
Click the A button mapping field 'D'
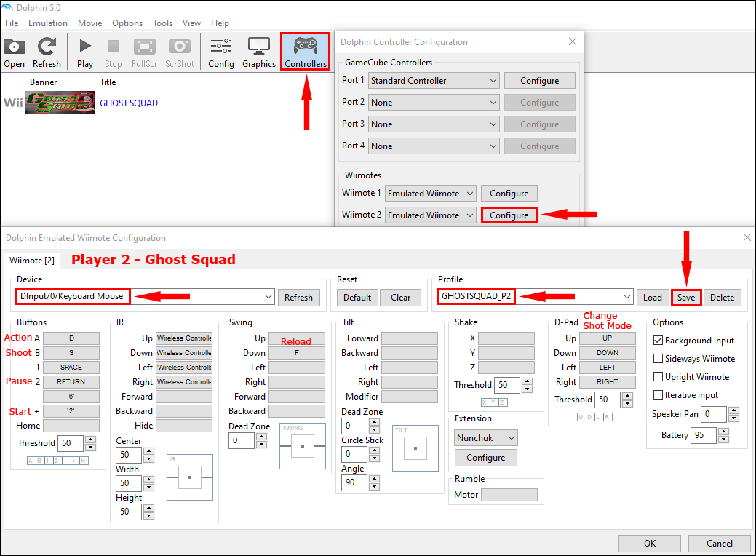click(x=71, y=338)
